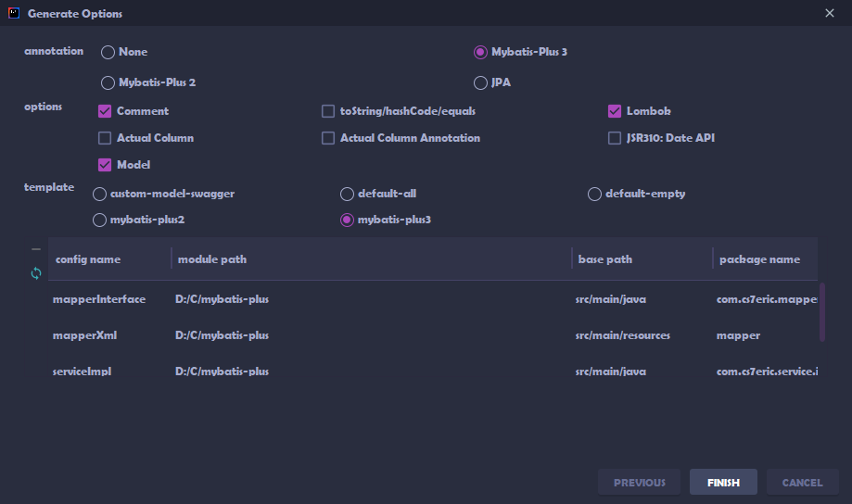Click the config name column header
Screen dimensions: 852x504
point(109,259)
